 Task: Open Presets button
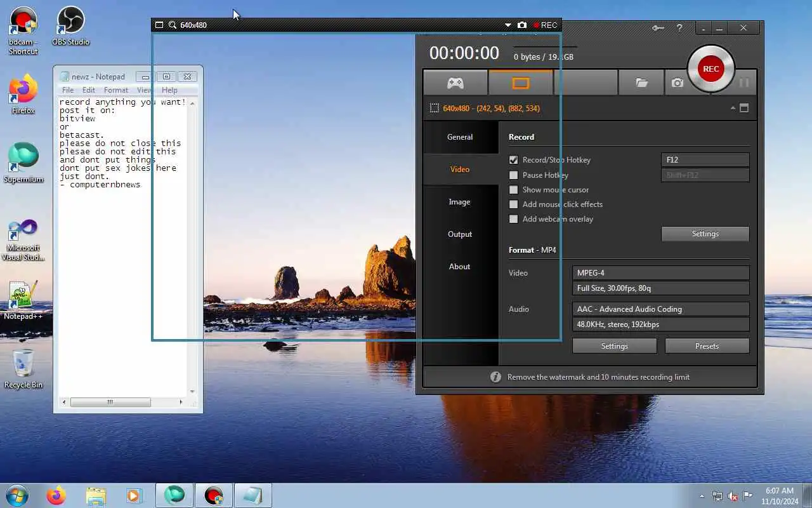707,346
